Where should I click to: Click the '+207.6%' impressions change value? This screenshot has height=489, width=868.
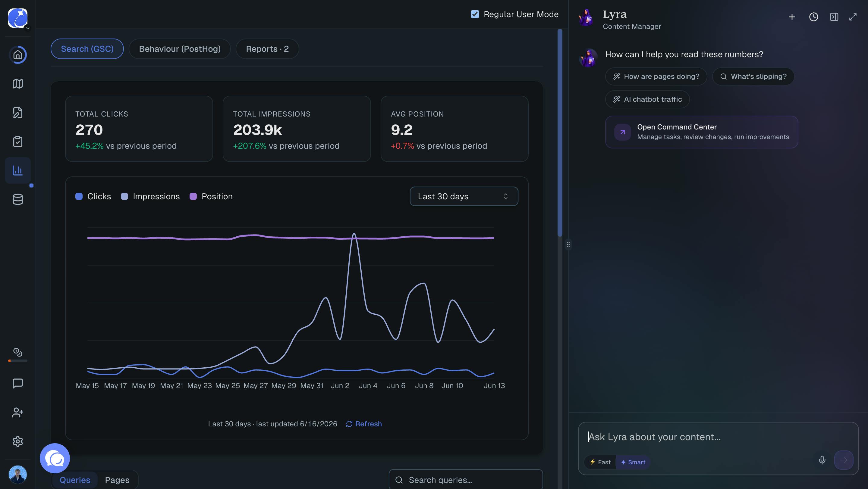click(x=250, y=146)
